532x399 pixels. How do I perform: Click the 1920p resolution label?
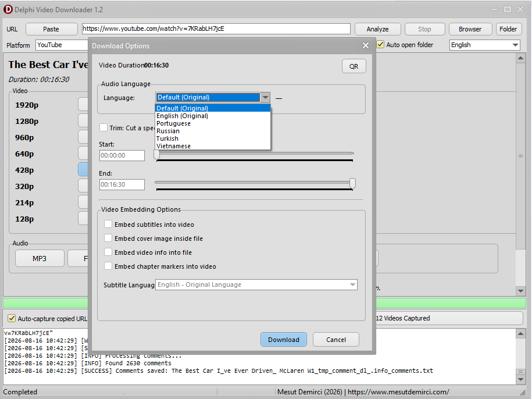click(27, 105)
